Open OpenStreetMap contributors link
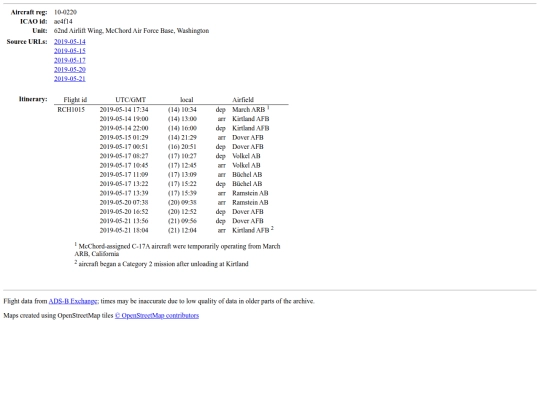This screenshot has width=540, height=405. [157, 316]
